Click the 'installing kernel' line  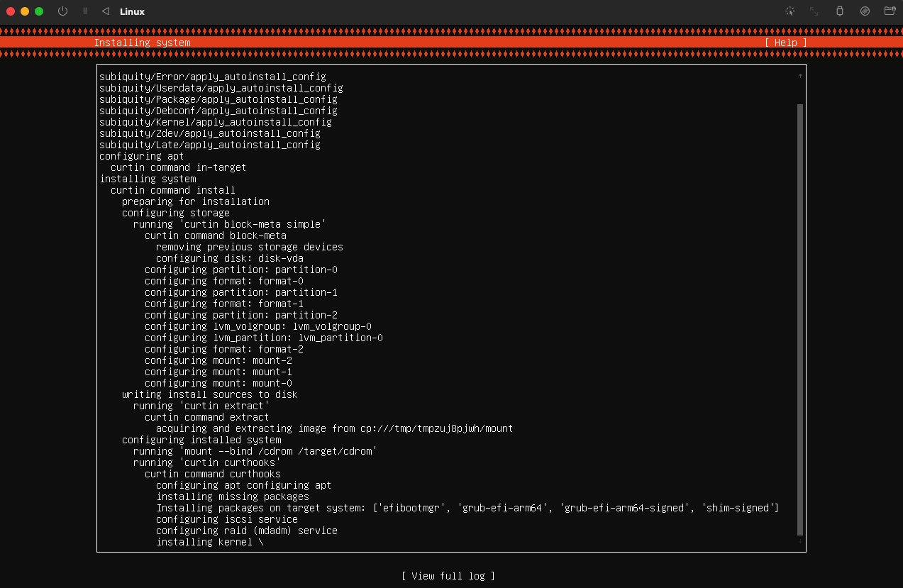click(x=210, y=542)
